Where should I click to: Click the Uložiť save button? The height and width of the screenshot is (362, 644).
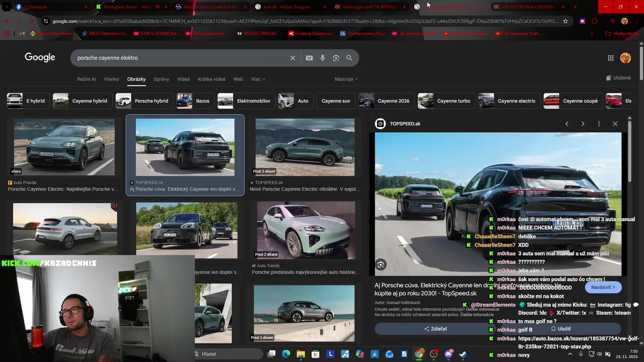pyautogui.click(x=560, y=329)
